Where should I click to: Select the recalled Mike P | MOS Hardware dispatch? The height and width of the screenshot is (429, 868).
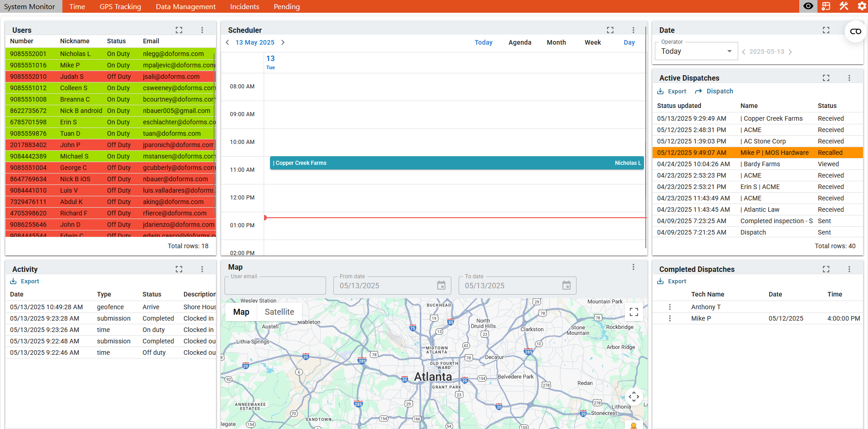(758, 153)
